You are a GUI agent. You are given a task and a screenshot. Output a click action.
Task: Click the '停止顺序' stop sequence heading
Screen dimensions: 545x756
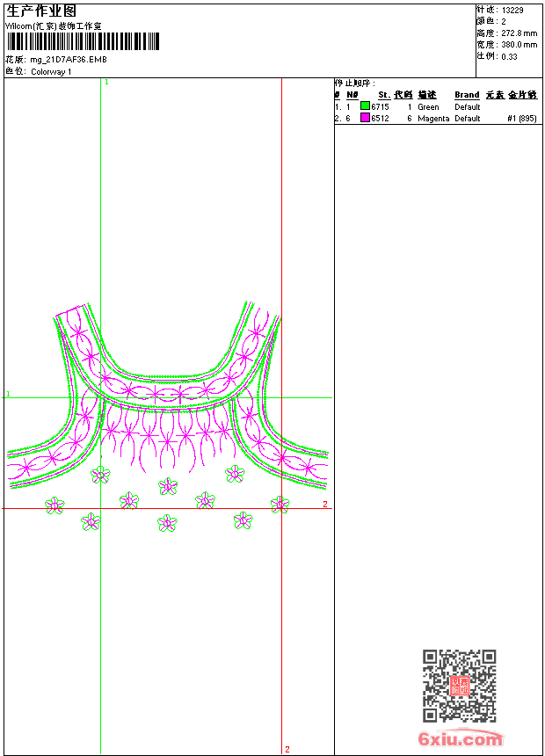pyautogui.click(x=354, y=83)
